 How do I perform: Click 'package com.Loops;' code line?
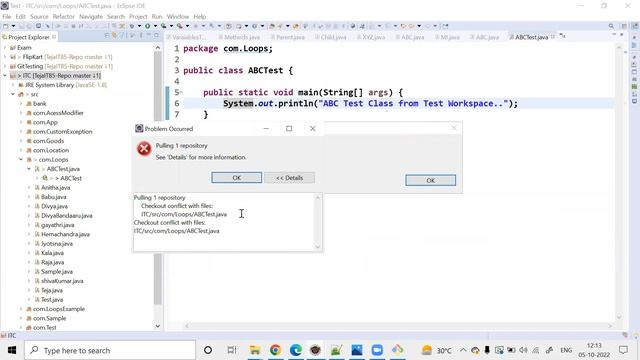tap(228, 49)
